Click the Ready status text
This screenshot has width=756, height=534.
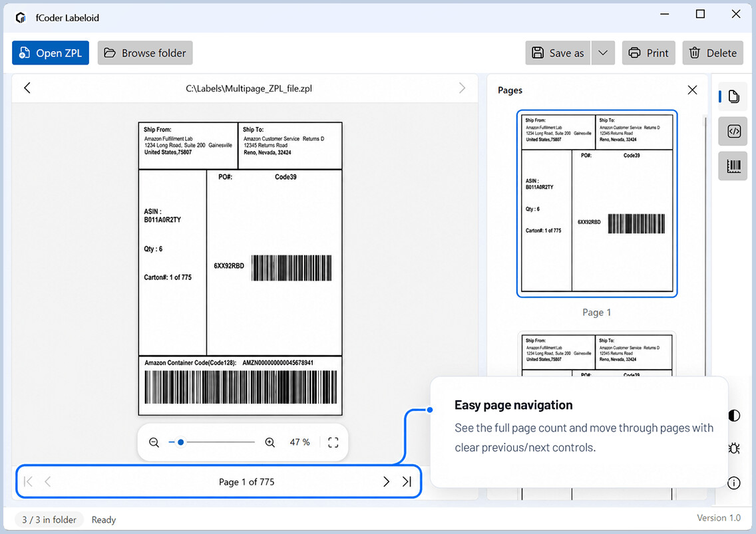[104, 519]
